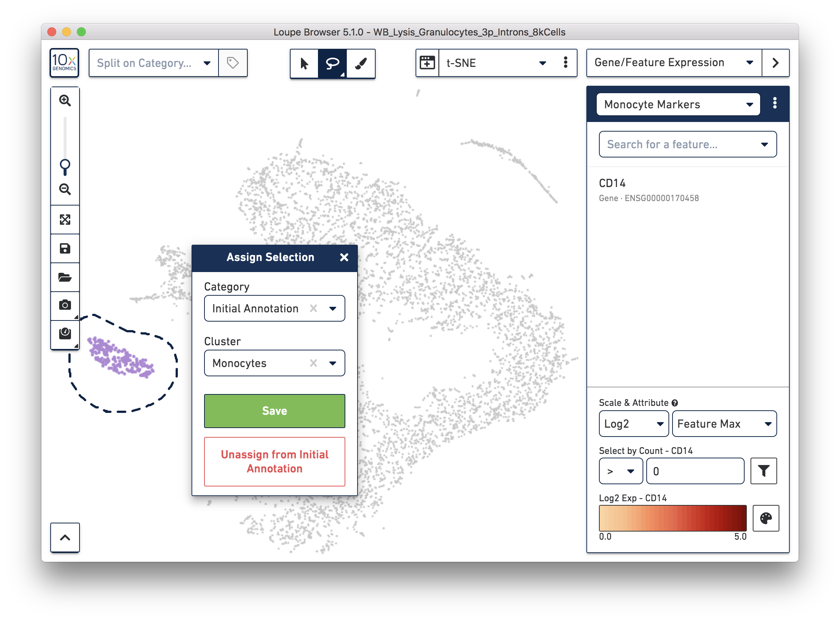The width and height of the screenshot is (840, 621).
Task: Select the paintbrush selection tool
Action: (x=361, y=64)
